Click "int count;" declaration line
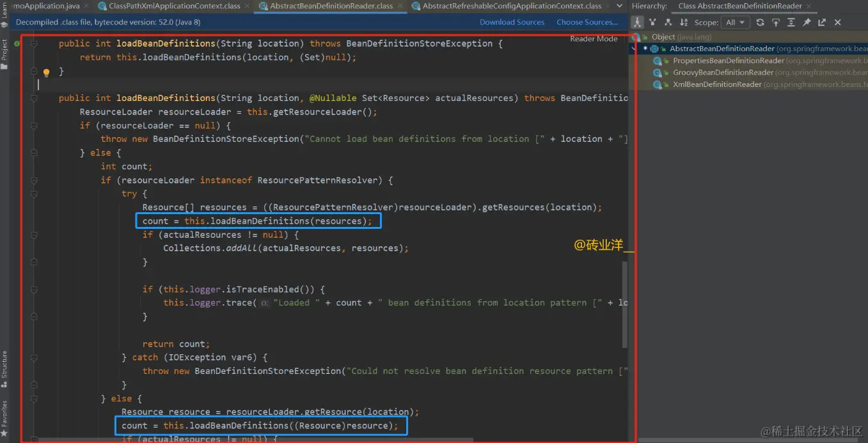This screenshot has width=868, height=443. 127,166
